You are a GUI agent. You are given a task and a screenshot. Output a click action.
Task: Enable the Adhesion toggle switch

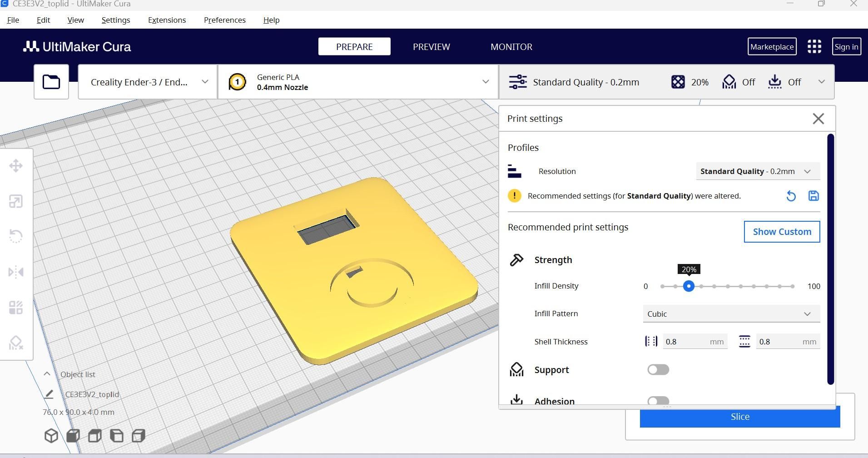(x=658, y=401)
